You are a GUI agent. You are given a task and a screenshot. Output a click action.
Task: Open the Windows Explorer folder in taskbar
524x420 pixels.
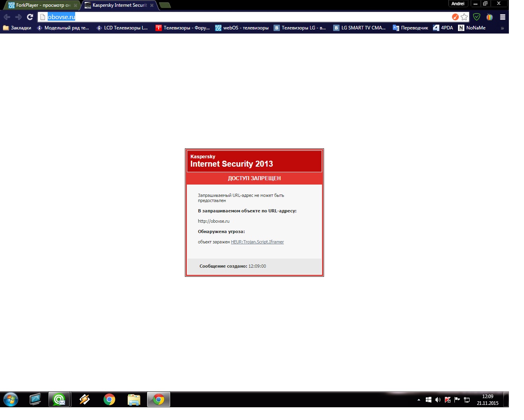134,399
